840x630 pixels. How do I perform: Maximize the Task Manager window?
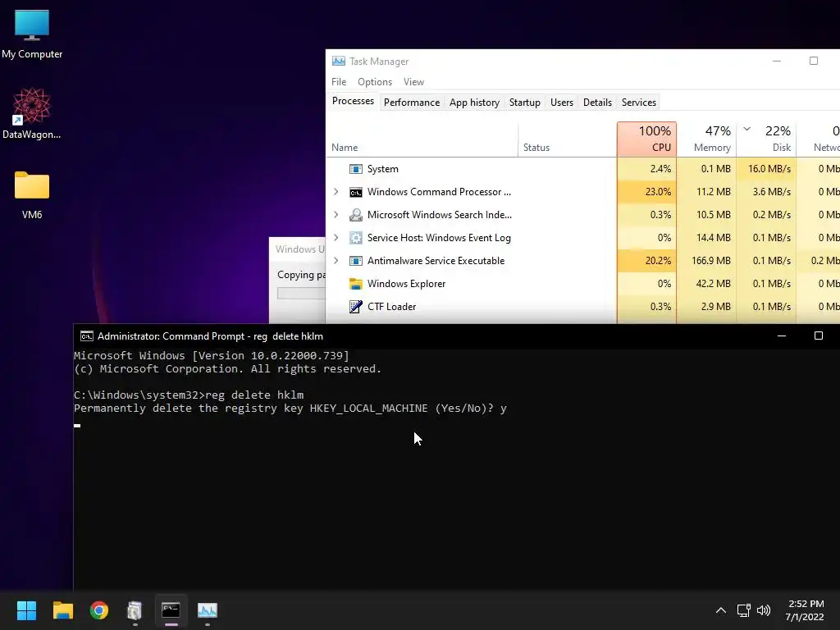coord(814,61)
